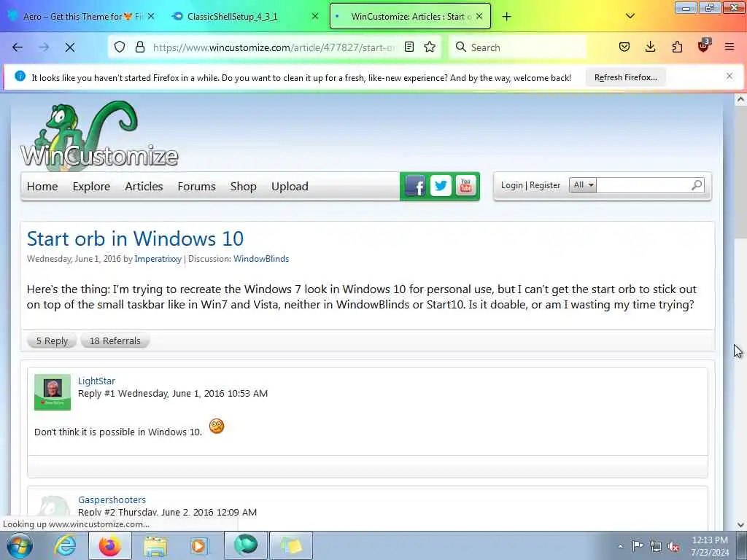Open Windows Explorer from the taskbar
This screenshot has width=747, height=560.
pyautogui.click(x=155, y=546)
